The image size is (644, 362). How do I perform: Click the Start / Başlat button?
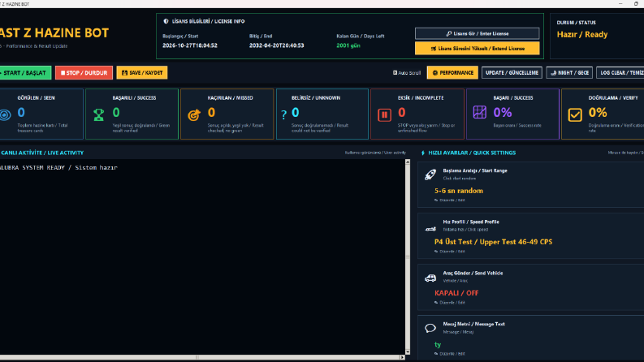pyautogui.click(x=25, y=73)
